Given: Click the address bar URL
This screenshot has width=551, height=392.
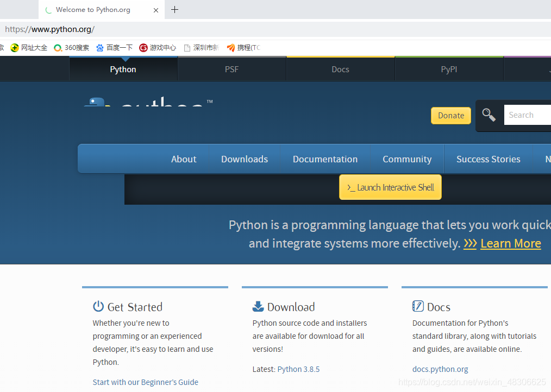Looking at the screenshot, I should (49, 29).
